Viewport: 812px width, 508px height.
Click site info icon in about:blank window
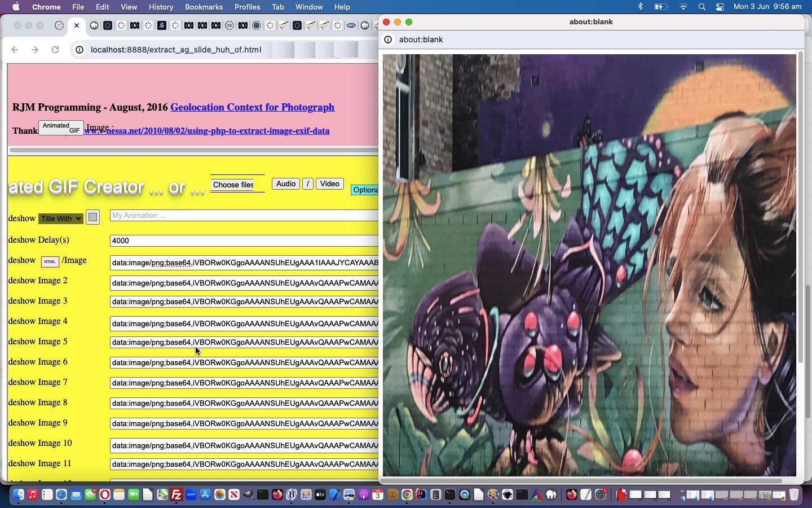(x=388, y=40)
